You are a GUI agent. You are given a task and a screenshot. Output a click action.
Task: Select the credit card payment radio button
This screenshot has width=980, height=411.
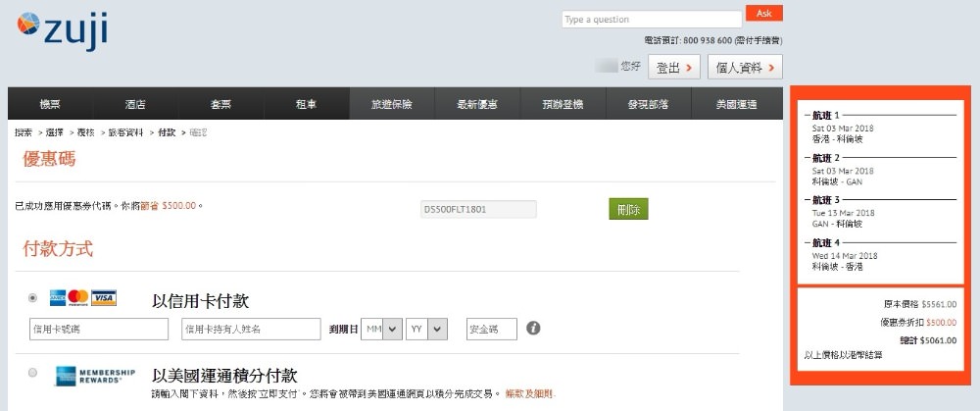point(34,297)
